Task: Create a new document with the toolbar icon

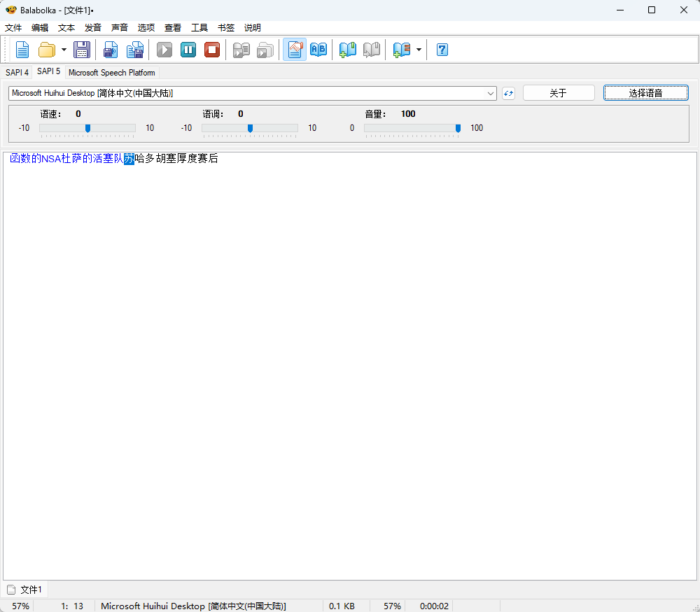Action: coord(22,50)
